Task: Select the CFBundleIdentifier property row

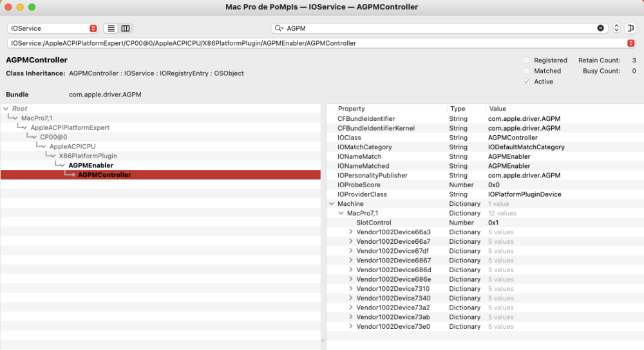Action: (485, 118)
